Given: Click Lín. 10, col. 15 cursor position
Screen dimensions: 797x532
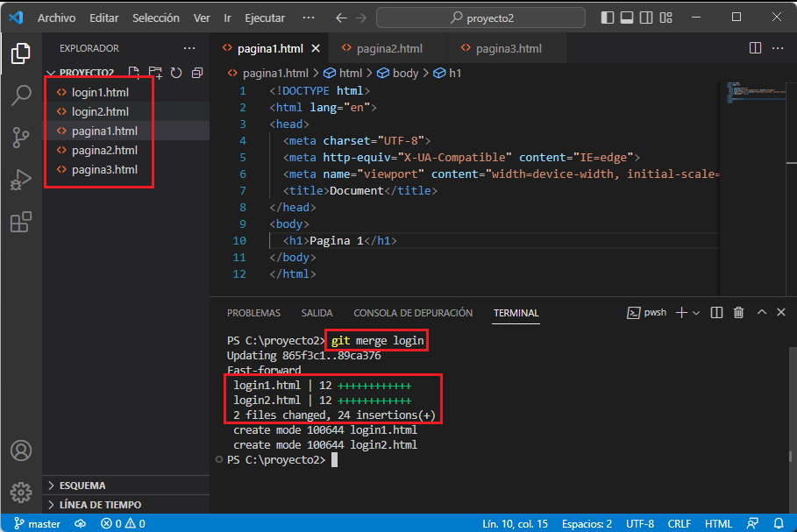Looking at the screenshot, I should pyautogui.click(x=515, y=523).
